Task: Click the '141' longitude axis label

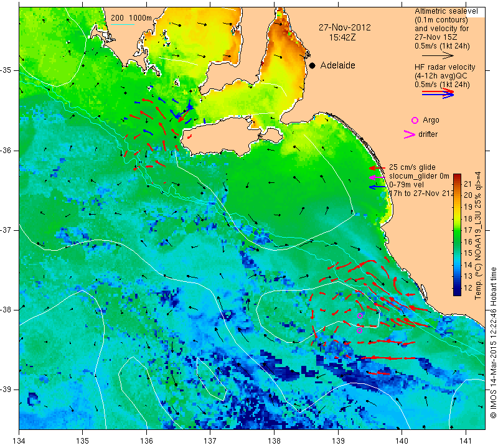Action: tap(466, 441)
